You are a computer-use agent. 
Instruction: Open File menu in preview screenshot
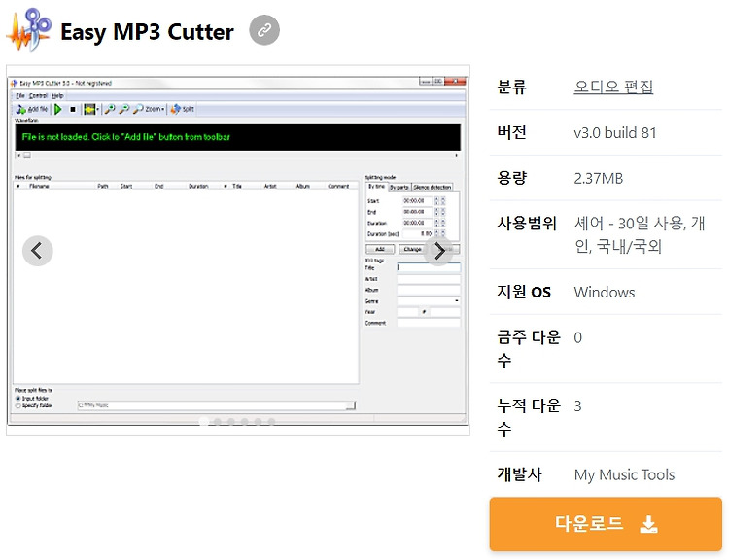pos(20,96)
